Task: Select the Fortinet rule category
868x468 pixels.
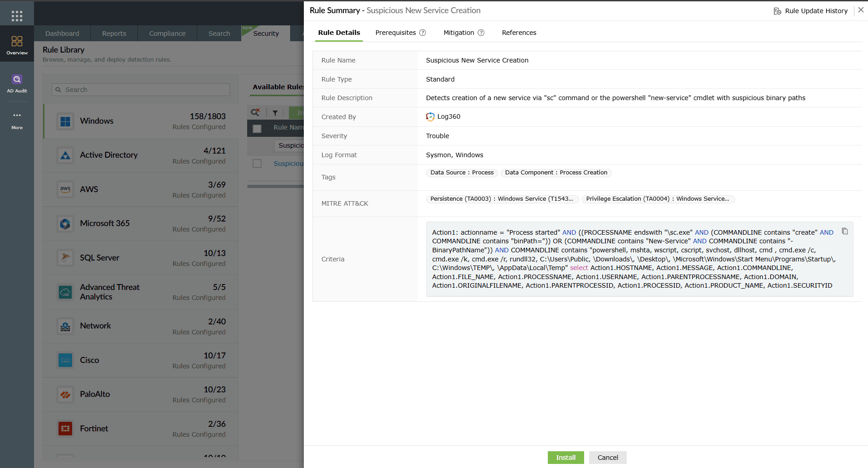Action: pyautogui.click(x=141, y=429)
